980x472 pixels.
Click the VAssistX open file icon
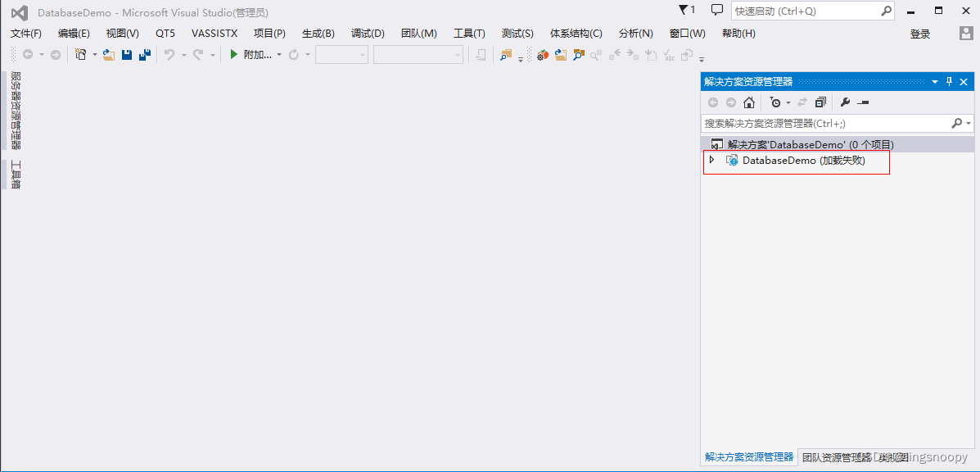point(561,55)
